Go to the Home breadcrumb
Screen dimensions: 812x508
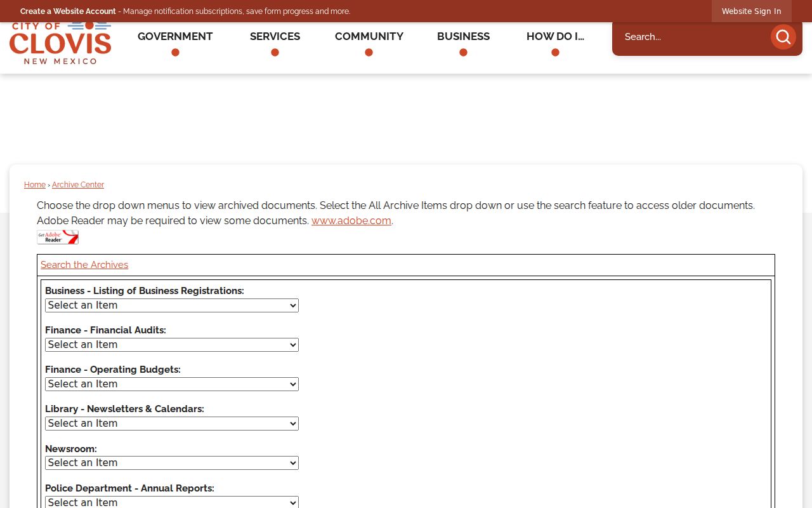pos(35,185)
